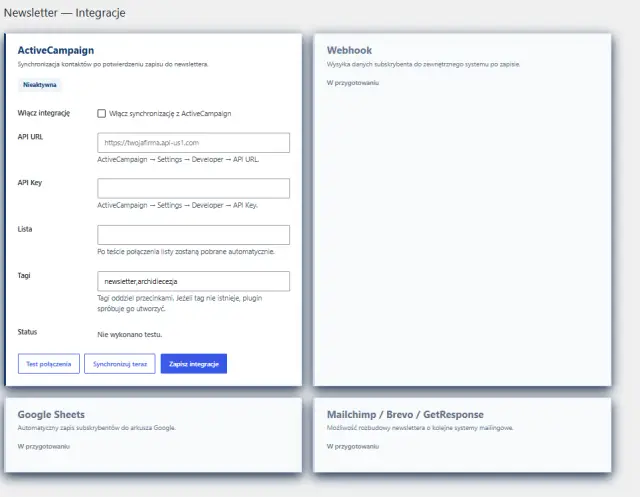Image resolution: width=640 pixels, height=497 pixels.
Task: Click the Newsletter — Integracje page title
Action: (x=64, y=13)
